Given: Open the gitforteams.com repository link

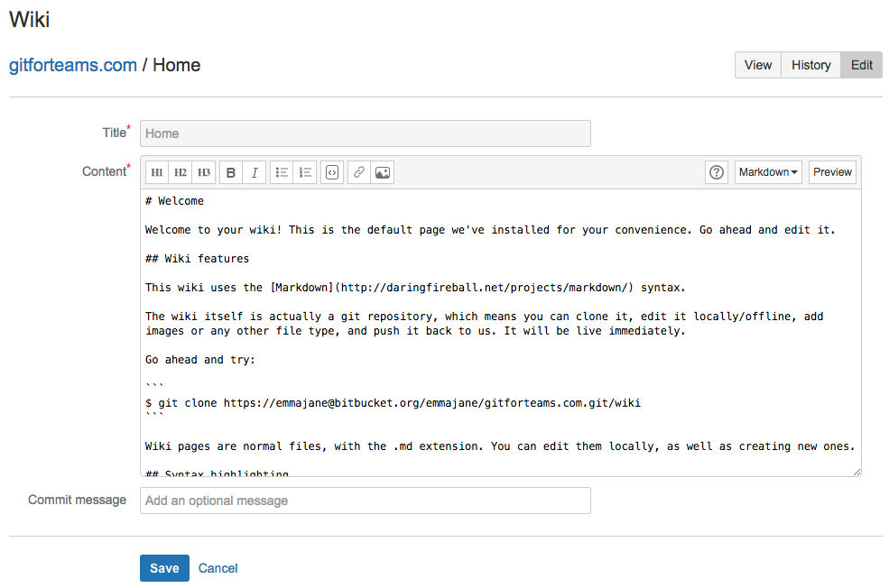Looking at the screenshot, I should pos(72,65).
